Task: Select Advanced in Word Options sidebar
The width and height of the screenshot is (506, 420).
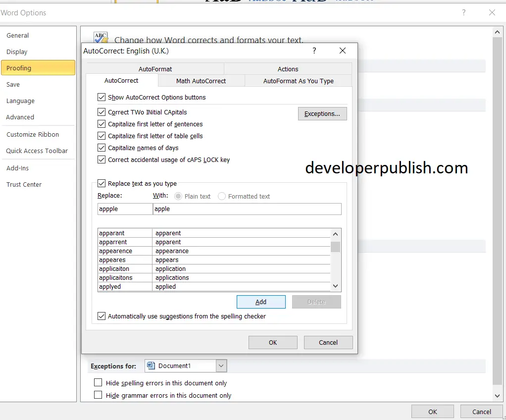Action: [x=20, y=117]
